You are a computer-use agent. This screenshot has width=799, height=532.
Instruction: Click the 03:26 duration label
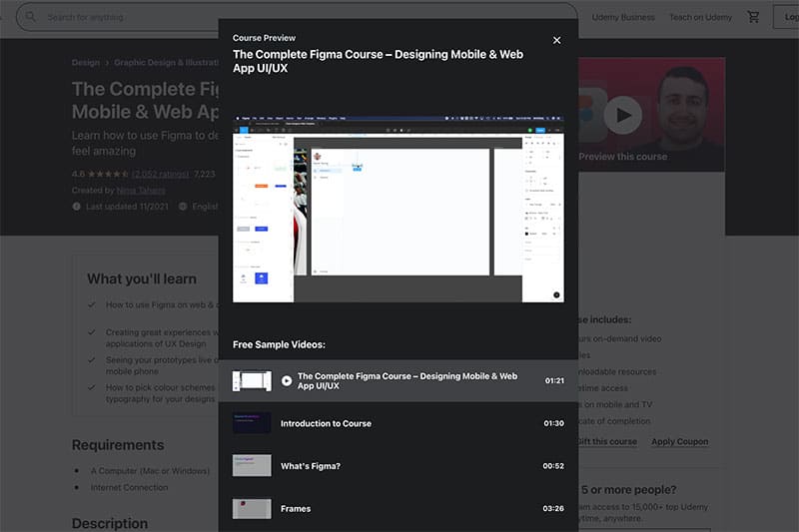(x=553, y=509)
